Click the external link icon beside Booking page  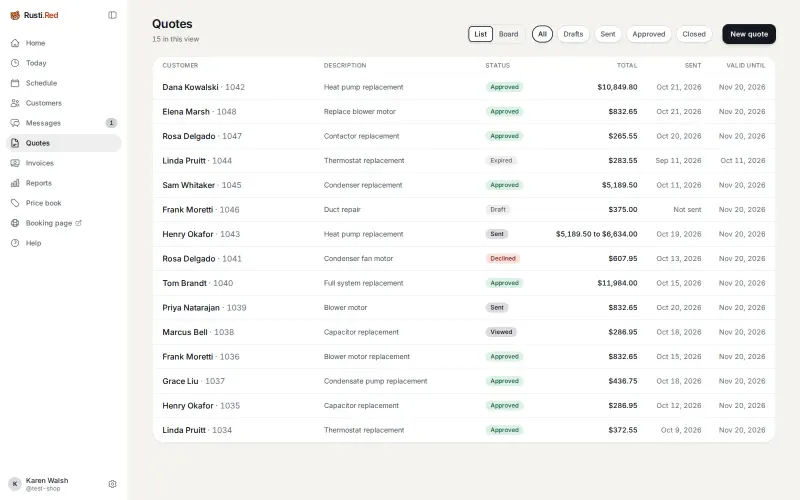[79, 223]
